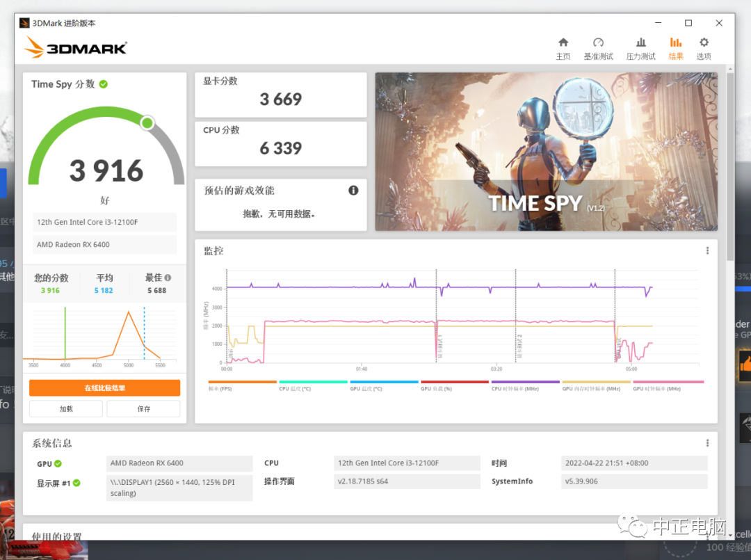Open the 基准测试 benchmark icon
Image resolution: width=751 pixels, height=560 pixels.
coord(598,49)
